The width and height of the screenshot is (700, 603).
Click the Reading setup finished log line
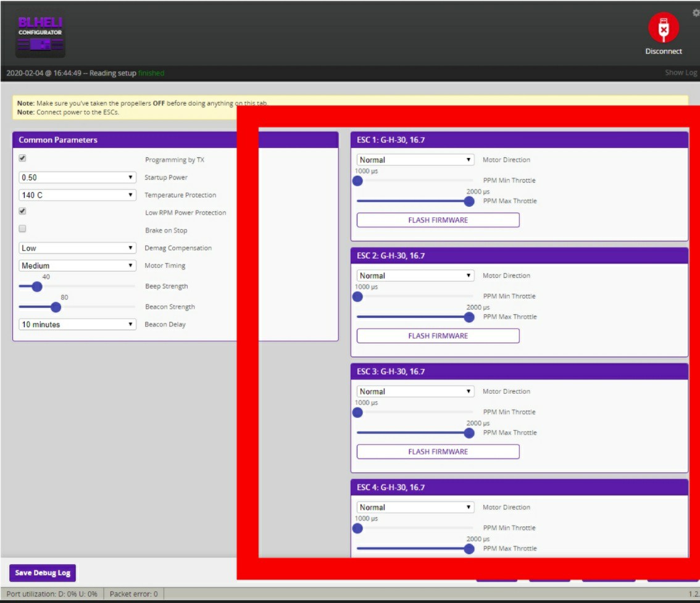(85, 73)
